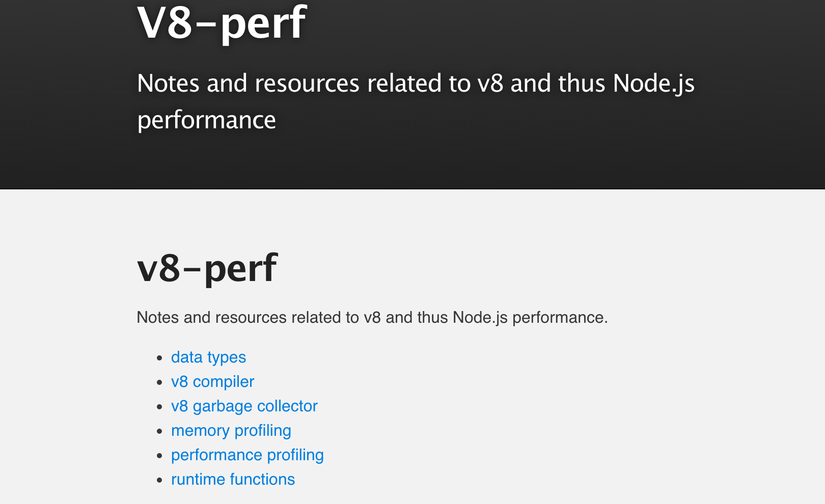Open the data types link
This screenshot has width=825, height=504.
click(208, 357)
